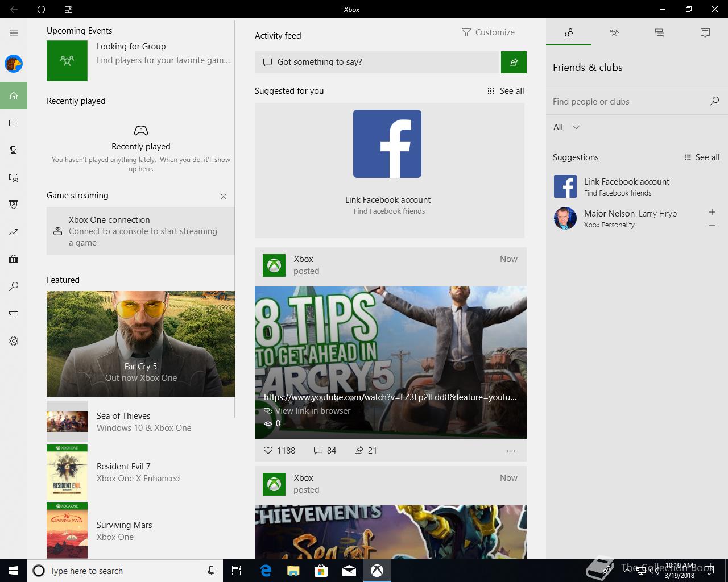Viewport: 728px width, 582px height.
Task: Like the Far Cry 5 tips post
Action: click(x=279, y=450)
